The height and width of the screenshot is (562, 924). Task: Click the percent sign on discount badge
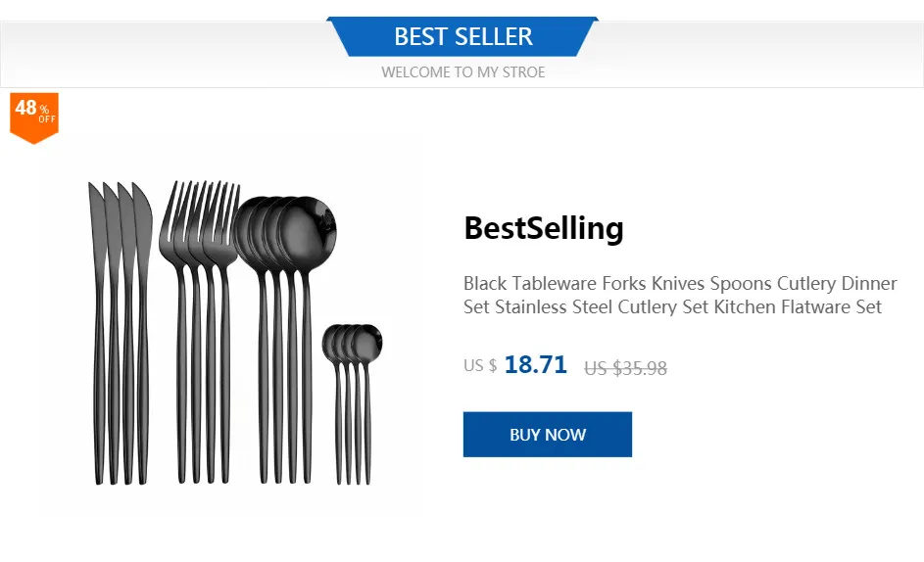click(44, 109)
